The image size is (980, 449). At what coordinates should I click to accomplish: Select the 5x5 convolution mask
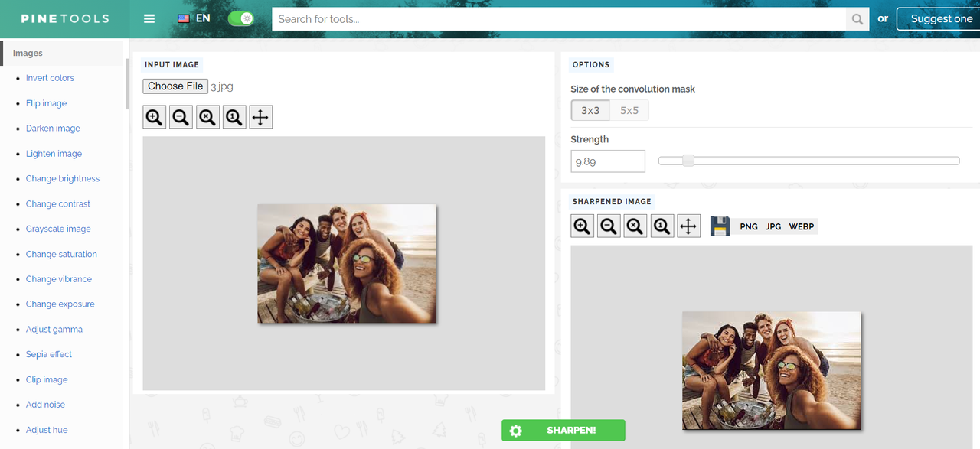pyautogui.click(x=629, y=110)
